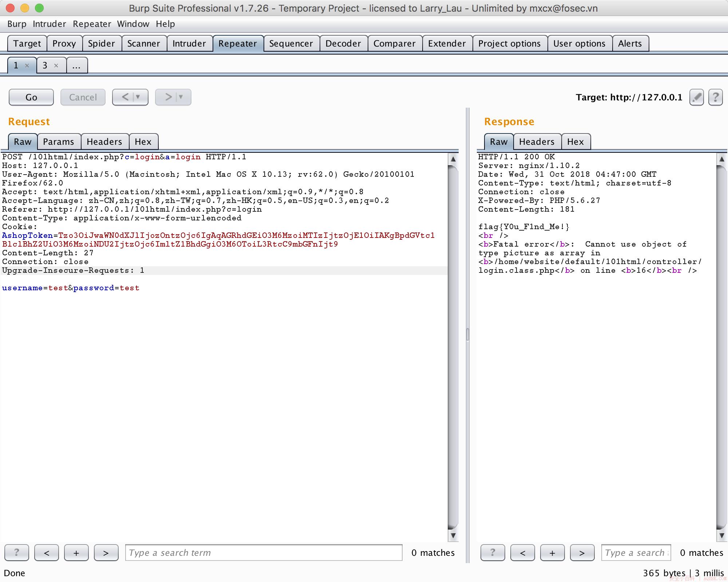Open the Repeater menu
This screenshot has height=582, width=728.
click(92, 24)
